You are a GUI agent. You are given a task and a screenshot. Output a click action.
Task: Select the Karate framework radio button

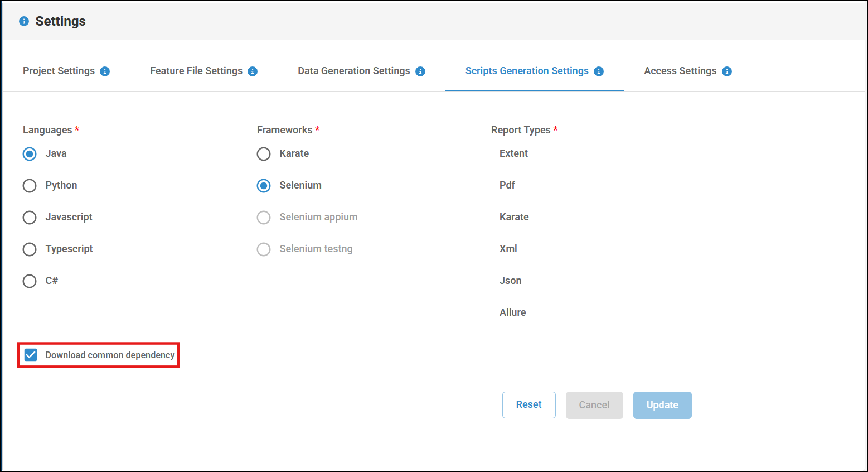(x=264, y=154)
